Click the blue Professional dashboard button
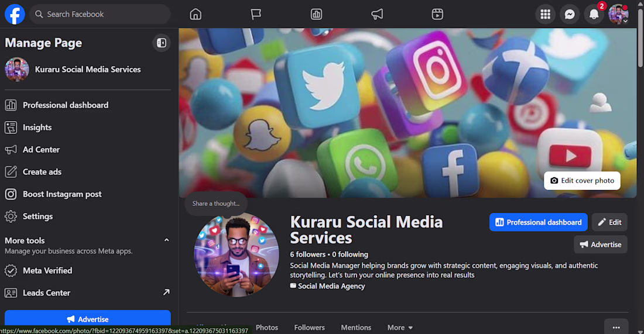 pos(538,222)
